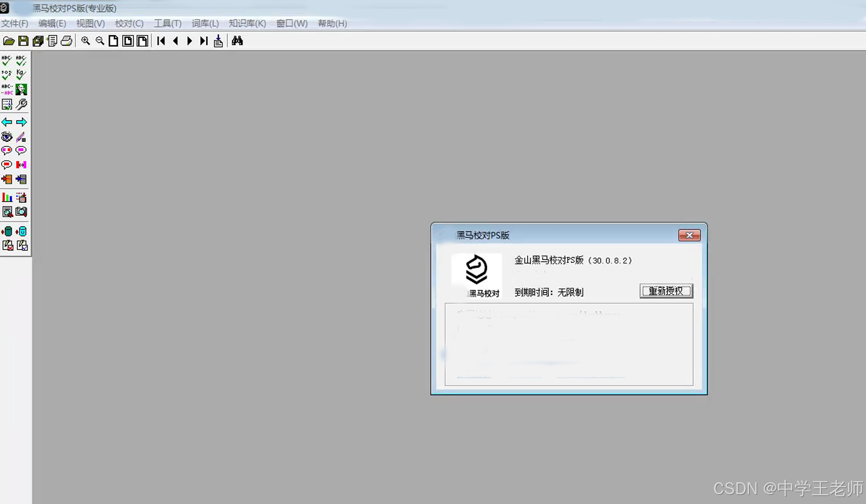Click the portrait person icon in sidebar
The image size is (866, 504).
click(21, 89)
